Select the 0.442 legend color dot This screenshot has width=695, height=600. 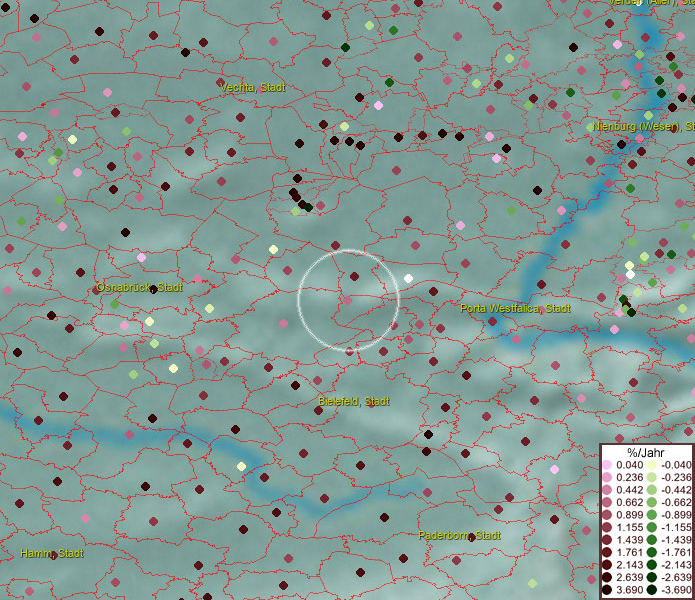(607, 490)
